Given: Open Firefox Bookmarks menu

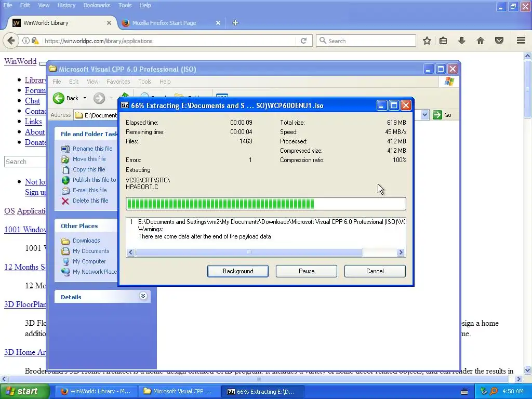Looking at the screenshot, I should [x=97, y=5].
